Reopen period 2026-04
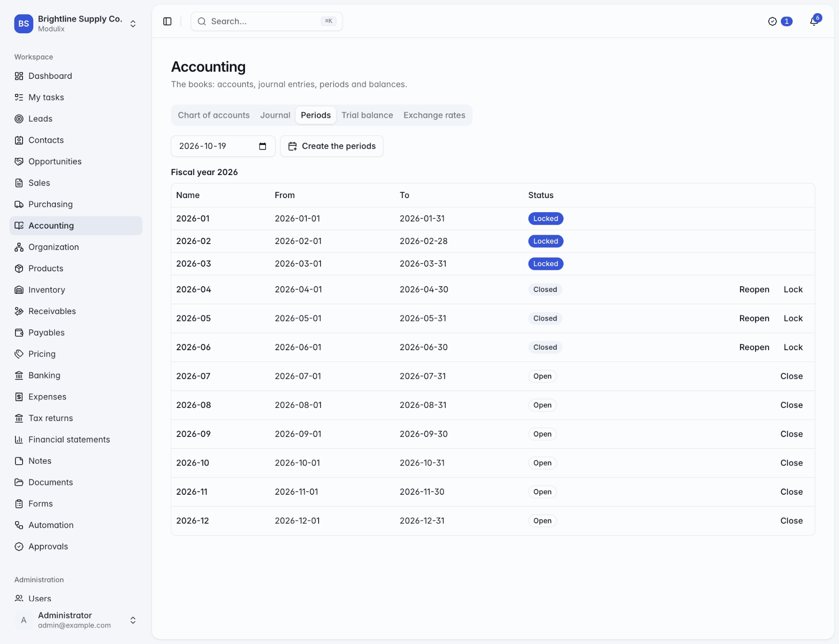This screenshot has height=644, width=839. pos(754,290)
